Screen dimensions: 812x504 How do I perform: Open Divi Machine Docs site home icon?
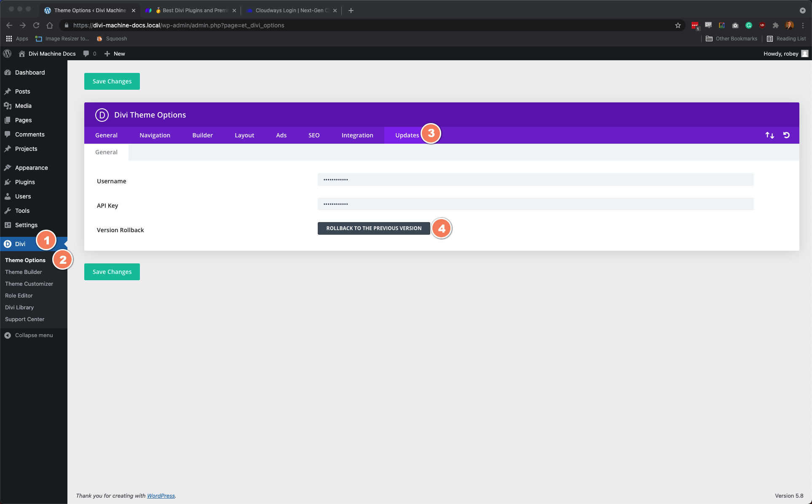tap(22, 54)
